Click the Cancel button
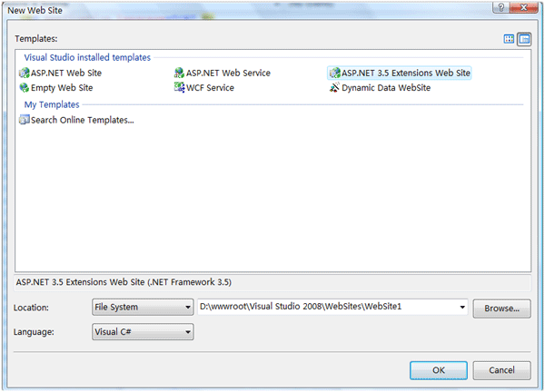This screenshot has width=545, height=392. [x=501, y=370]
